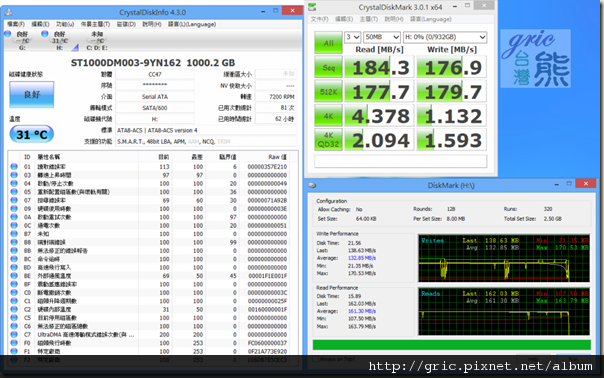Click the 512K benchmark button
604x378 pixels.
pyautogui.click(x=328, y=91)
